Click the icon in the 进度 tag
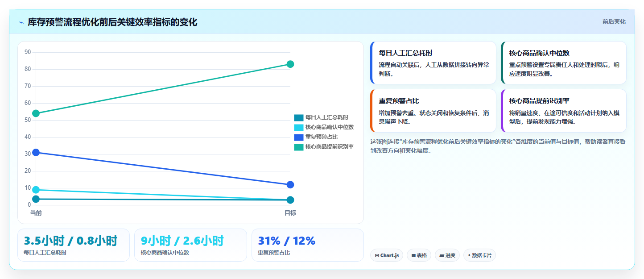The image size is (644, 279). point(442,256)
